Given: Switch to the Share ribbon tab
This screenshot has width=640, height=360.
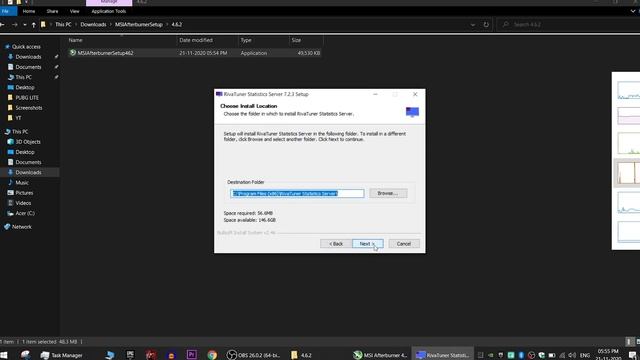Looking at the screenshot, I should (x=52, y=11).
